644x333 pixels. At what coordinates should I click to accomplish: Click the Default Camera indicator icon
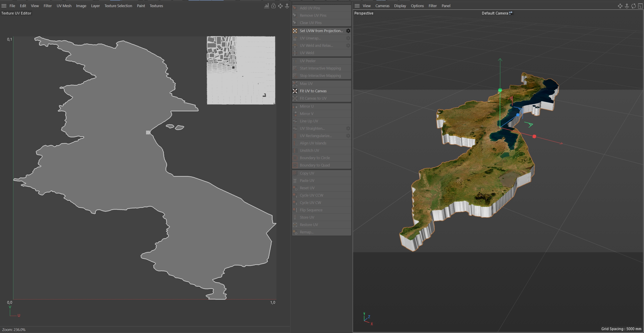[511, 13]
